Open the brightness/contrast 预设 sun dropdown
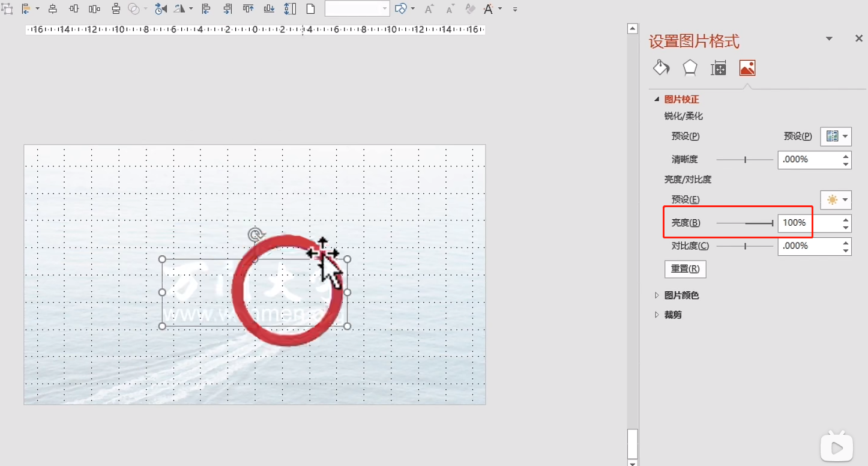Image resolution: width=868 pixels, height=466 pixels. 836,199
